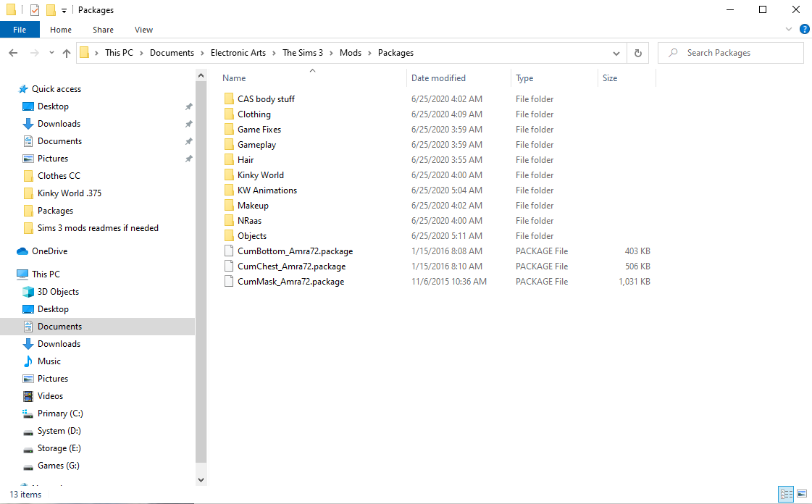Click navigation pane scroll down arrow
The height and width of the screenshot is (504, 812).
(201, 479)
